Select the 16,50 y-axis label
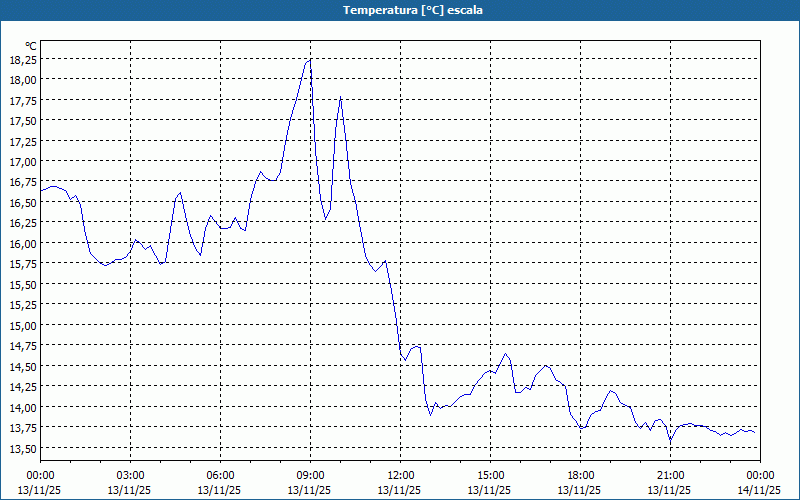The height and width of the screenshot is (500, 800). pos(22,203)
